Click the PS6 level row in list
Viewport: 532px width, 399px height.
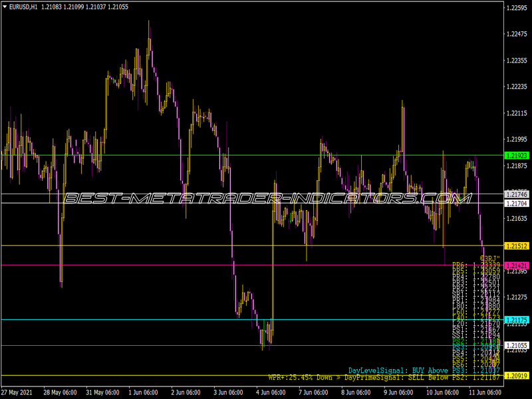pyautogui.click(x=476, y=364)
